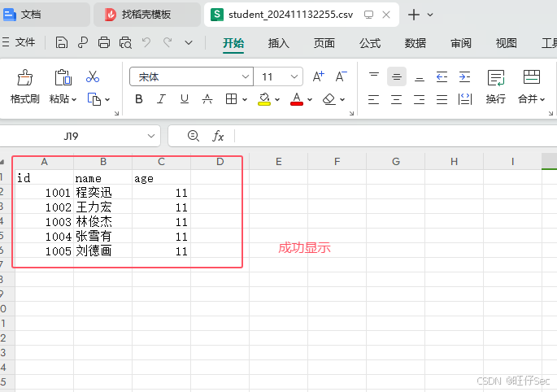Align text right
The height and width of the screenshot is (392, 557).
coord(419,99)
